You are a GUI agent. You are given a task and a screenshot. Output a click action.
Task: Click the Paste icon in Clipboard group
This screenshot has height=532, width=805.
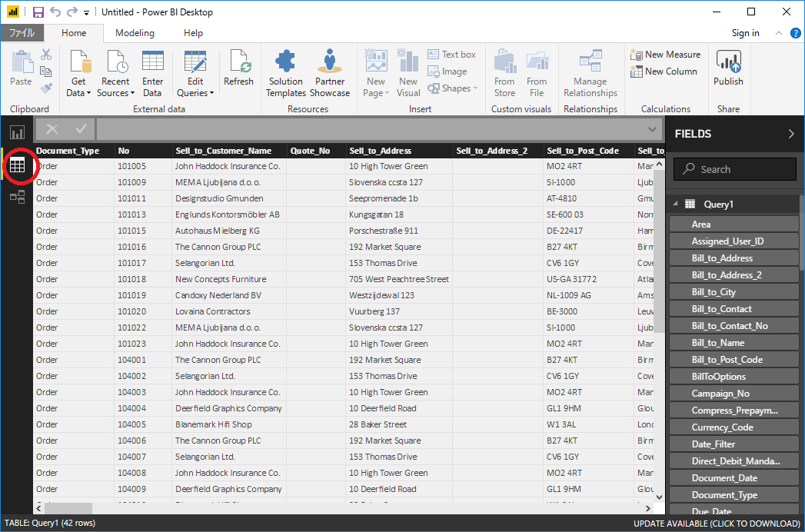point(21,62)
